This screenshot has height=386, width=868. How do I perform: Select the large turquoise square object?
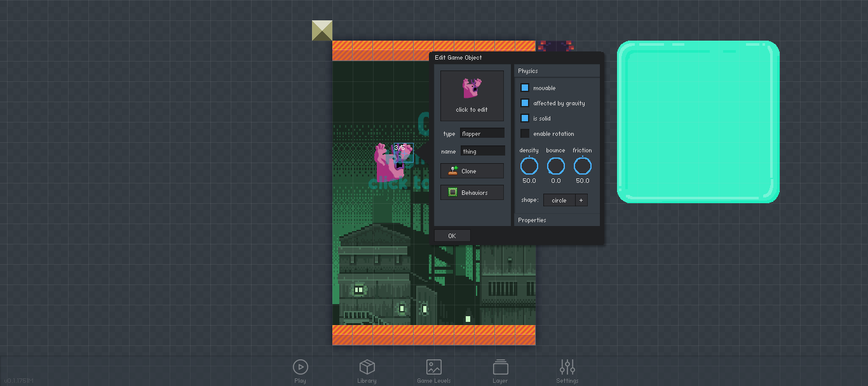pos(698,122)
